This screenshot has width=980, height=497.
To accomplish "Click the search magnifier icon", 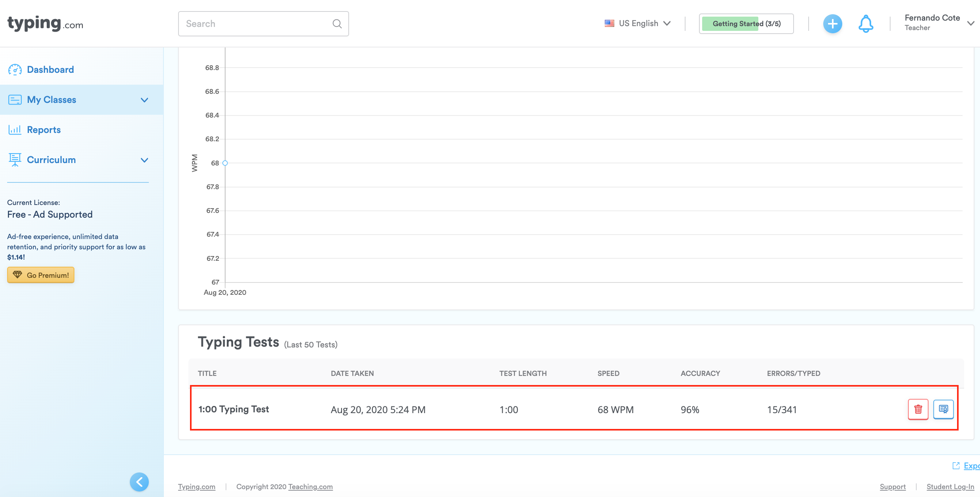I will click(x=337, y=24).
